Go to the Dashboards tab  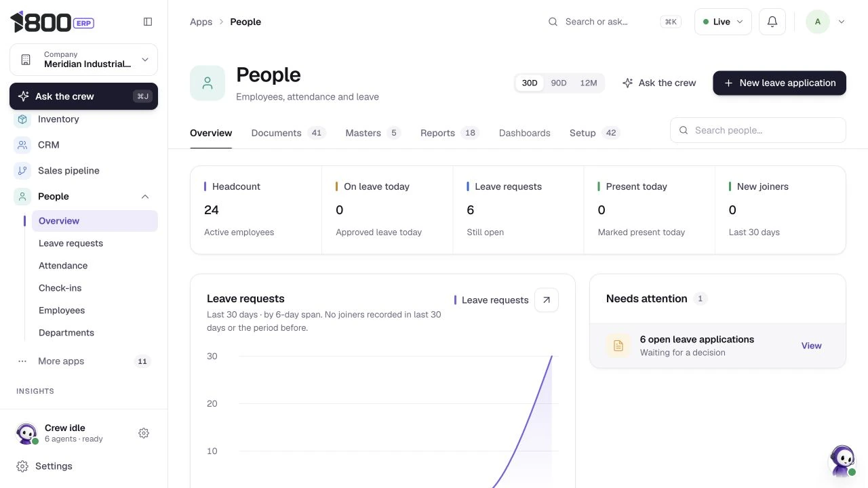pos(525,133)
